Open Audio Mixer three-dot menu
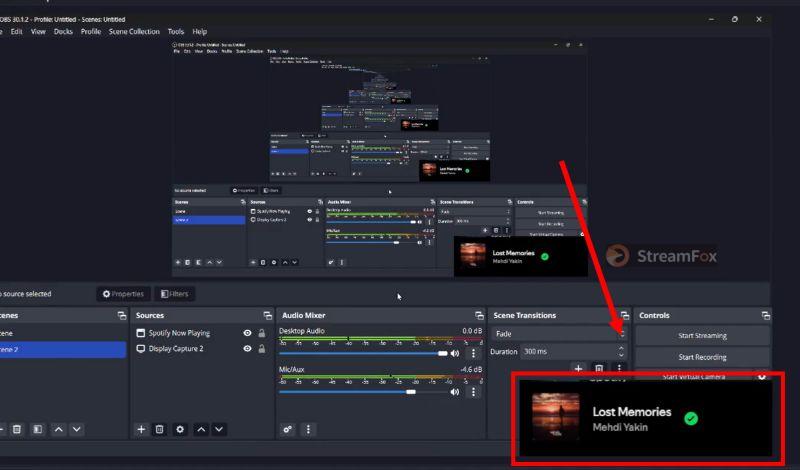Image resolution: width=800 pixels, height=470 pixels. (x=308, y=429)
